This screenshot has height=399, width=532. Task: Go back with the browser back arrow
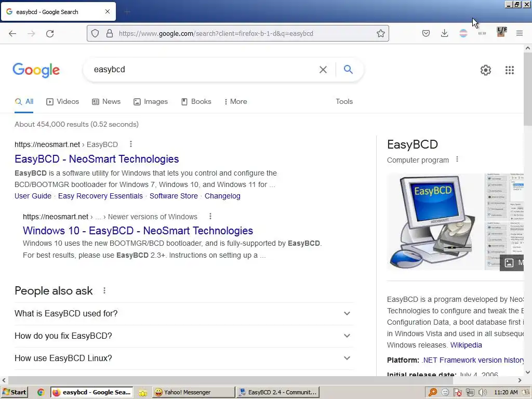[12, 33]
